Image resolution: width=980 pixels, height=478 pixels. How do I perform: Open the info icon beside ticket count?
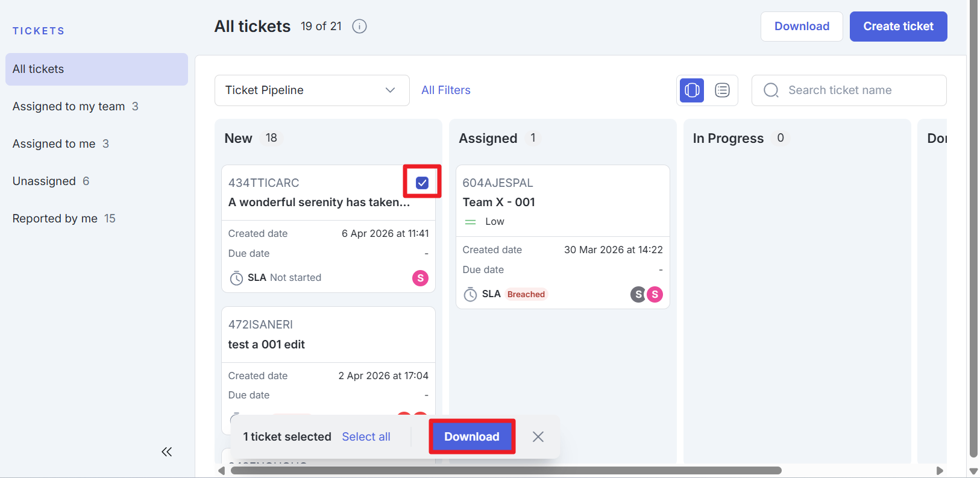click(x=359, y=27)
